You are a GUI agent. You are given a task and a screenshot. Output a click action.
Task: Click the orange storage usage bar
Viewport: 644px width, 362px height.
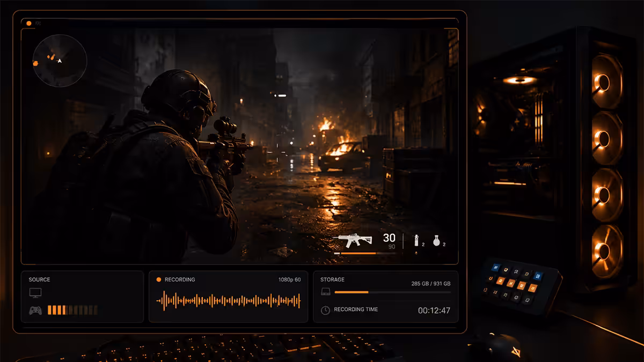[x=352, y=292]
